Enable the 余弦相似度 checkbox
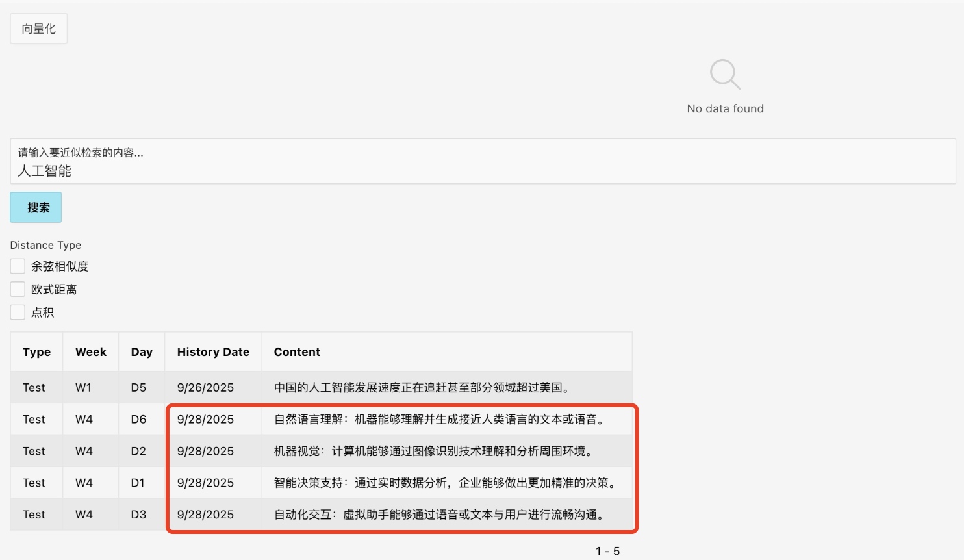Screen dimensions: 964x560 (18, 266)
